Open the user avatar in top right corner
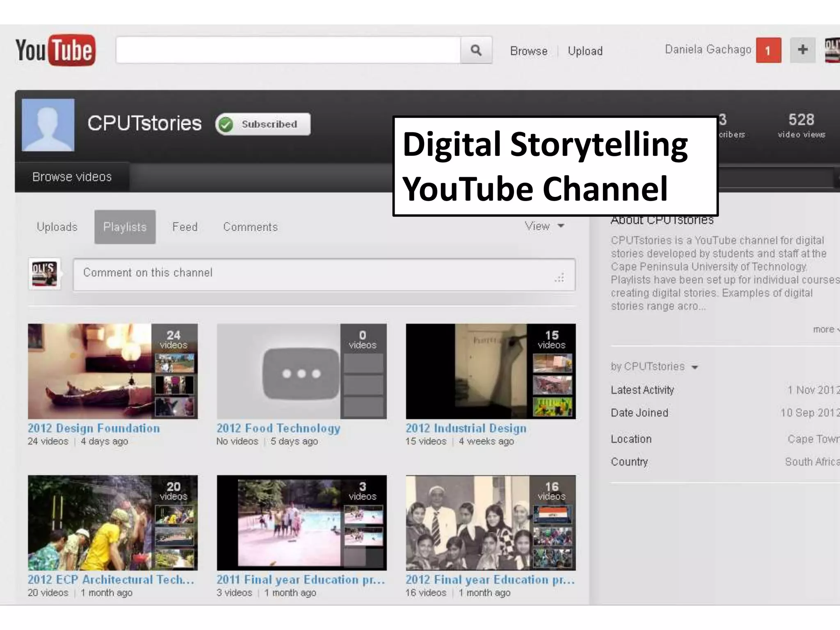This screenshot has height=630, width=840. coord(832,50)
